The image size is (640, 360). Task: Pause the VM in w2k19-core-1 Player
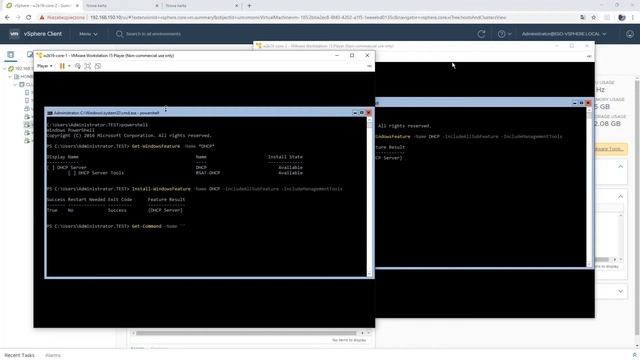(x=62, y=66)
